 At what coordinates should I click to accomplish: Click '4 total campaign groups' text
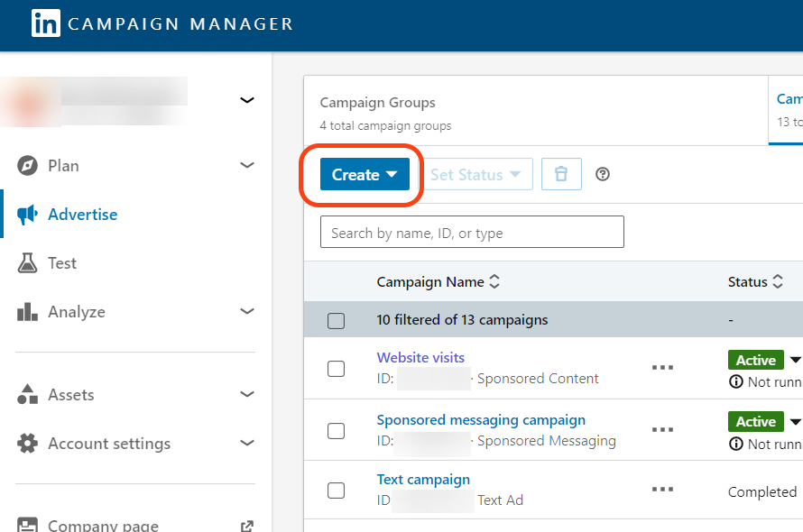pos(385,125)
